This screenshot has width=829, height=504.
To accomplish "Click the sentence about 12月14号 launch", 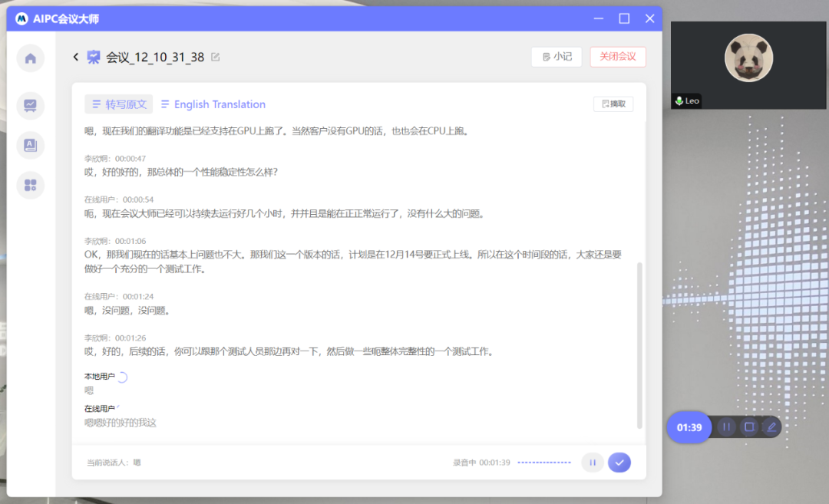I will 352,262.
